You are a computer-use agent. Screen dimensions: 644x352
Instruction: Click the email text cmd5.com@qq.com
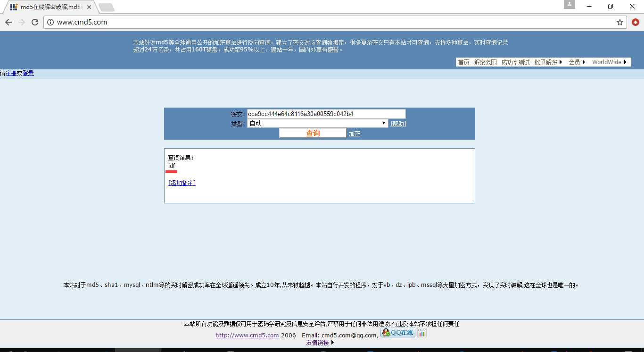tap(350, 335)
